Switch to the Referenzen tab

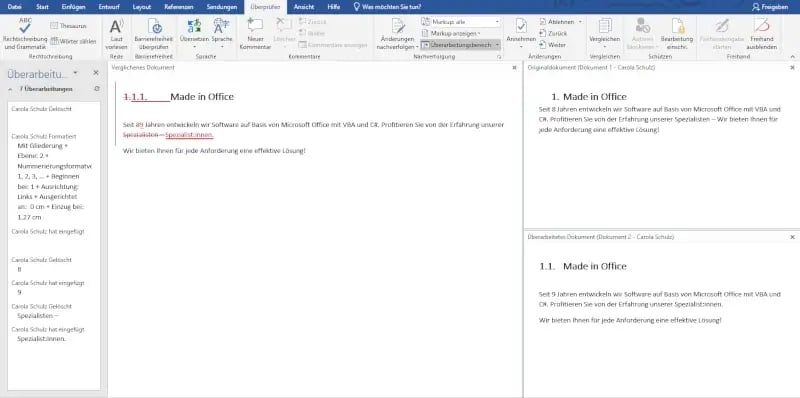[178, 7]
